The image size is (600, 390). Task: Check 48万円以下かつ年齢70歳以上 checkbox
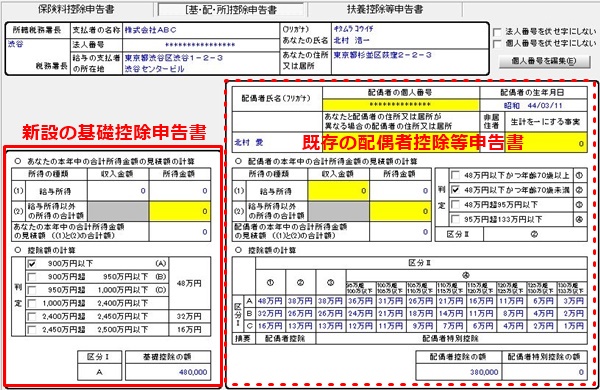(455, 175)
